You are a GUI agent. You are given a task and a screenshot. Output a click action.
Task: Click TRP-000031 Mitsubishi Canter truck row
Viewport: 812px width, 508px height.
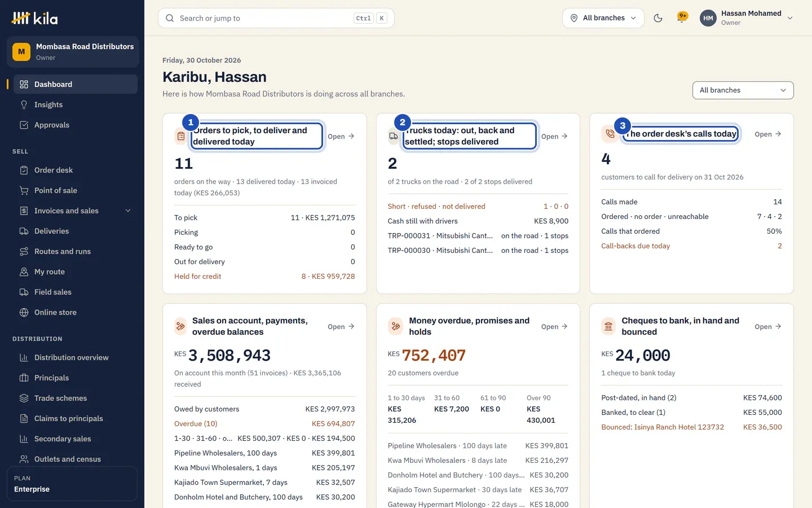tap(478, 235)
